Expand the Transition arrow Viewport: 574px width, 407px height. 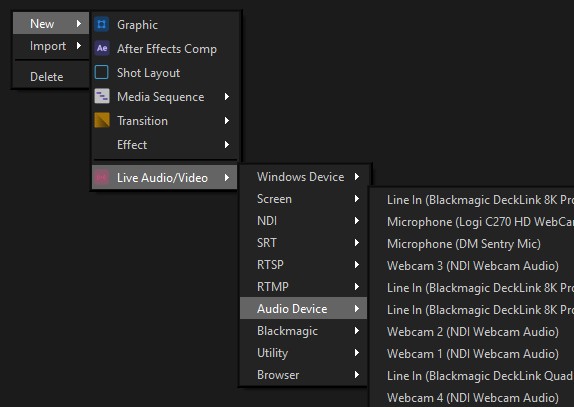click(x=227, y=121)
